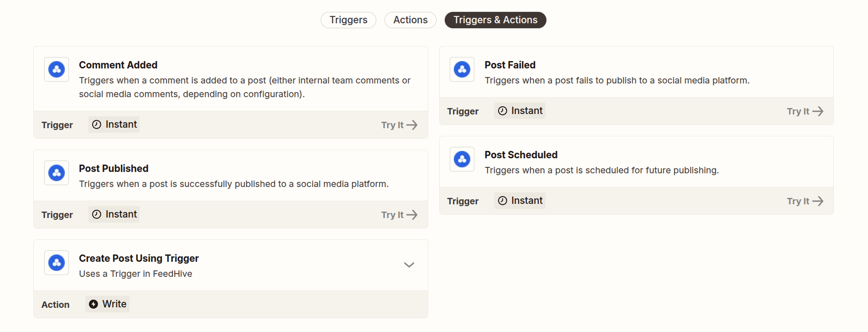Open the Post Failed trigger title
Screen dimensions: 868x332
(x=509, y=65)
